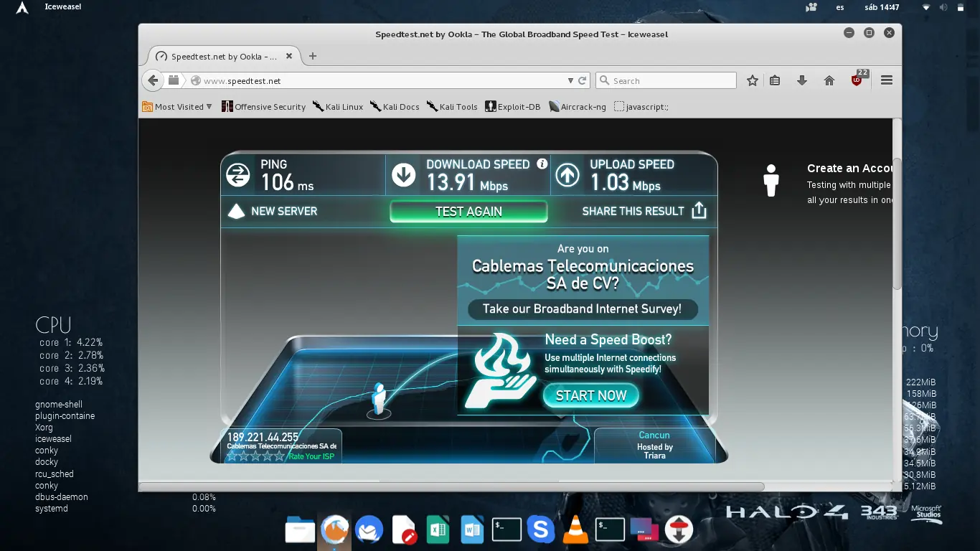Launch VLC media player from dock
Image resolution: width=980 pixels, height=551 pixels.
[575, 530]
